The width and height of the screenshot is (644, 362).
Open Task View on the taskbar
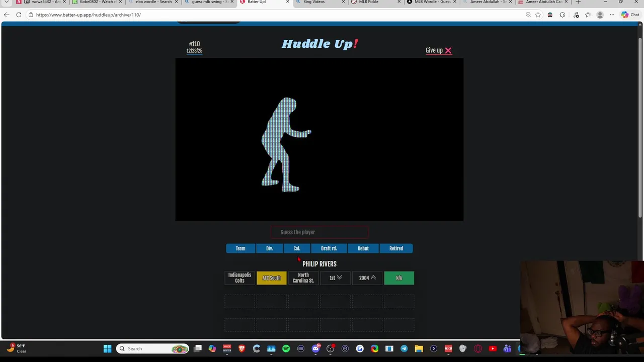[198, 348]
